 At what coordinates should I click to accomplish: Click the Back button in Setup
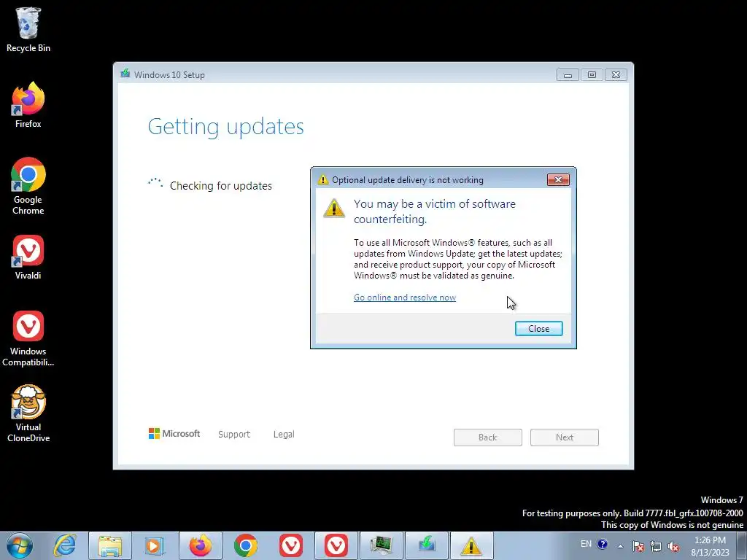pyautogui.click(x=488, y=437)
